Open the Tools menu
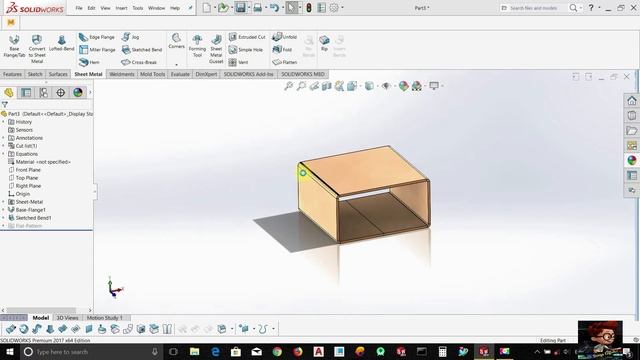Screen dimensions: 640x360 138,8
